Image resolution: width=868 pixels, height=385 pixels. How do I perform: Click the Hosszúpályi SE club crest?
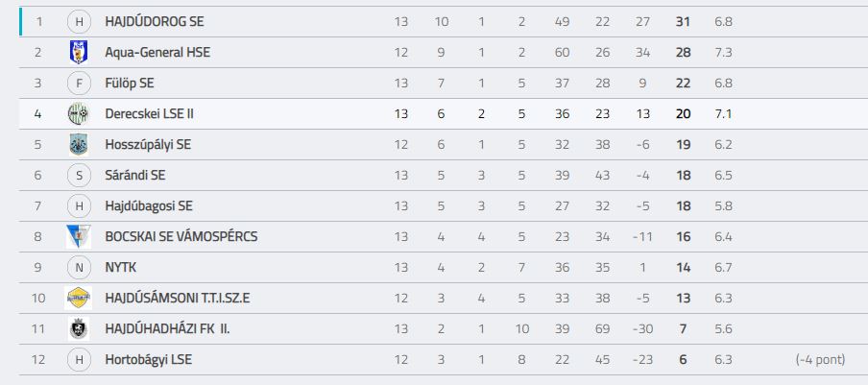79,144
